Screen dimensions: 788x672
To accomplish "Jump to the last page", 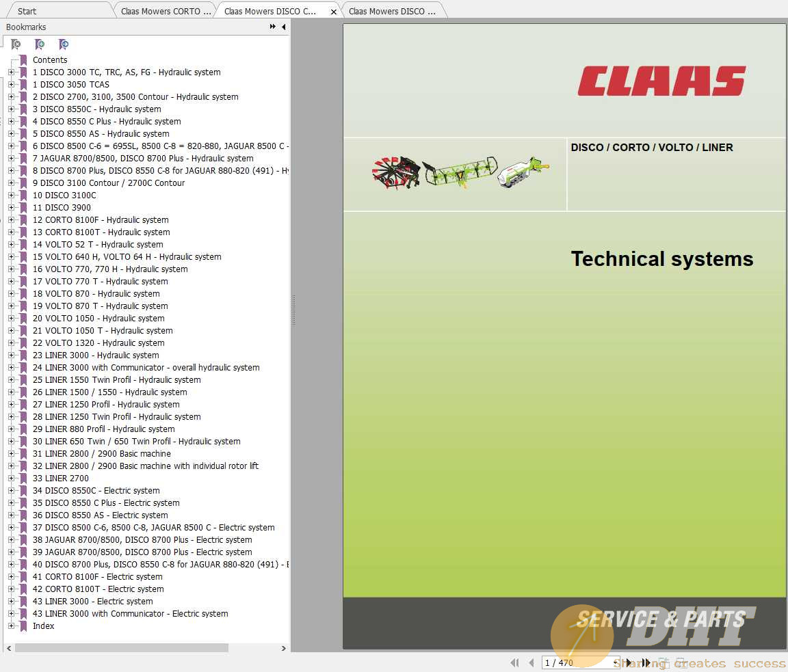I will [646, 663].
